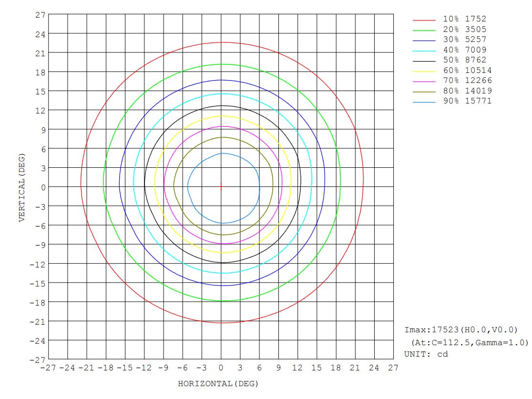
Task: Click the yellow 60% legend line
Action: point(424,72)
